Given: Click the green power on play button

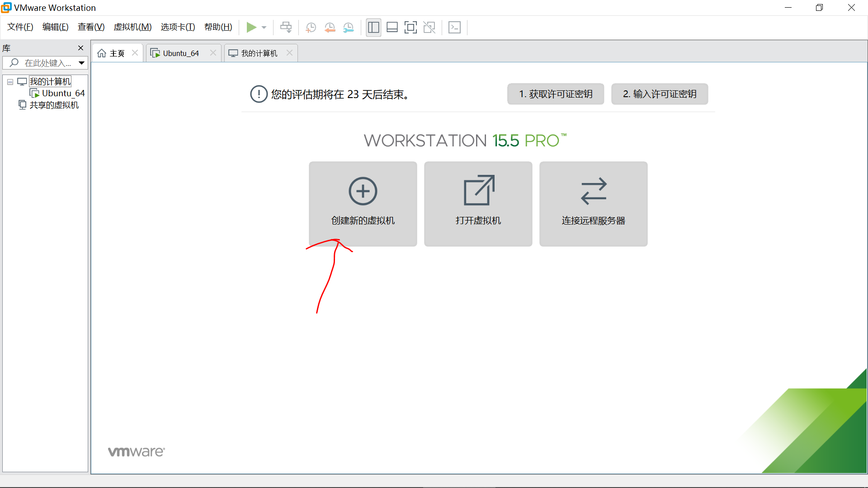Looking at the screenshot, I should tap(251, 28).
